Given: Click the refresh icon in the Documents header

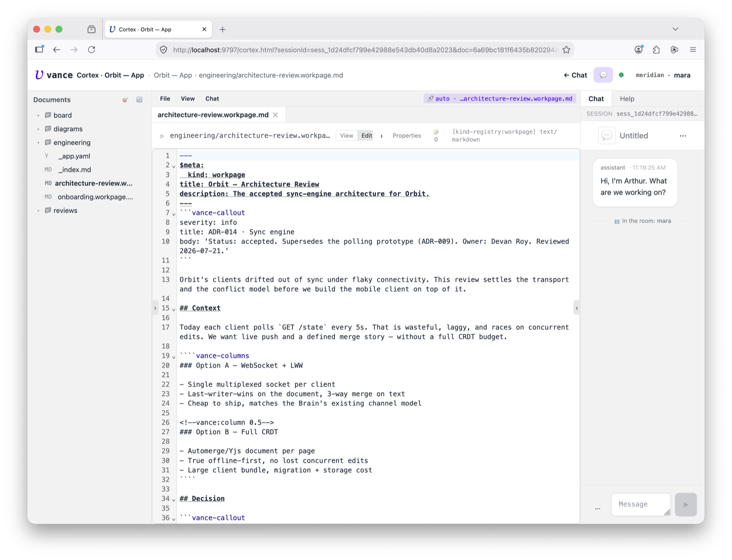Looking at the screenshot, I should 140,100.
